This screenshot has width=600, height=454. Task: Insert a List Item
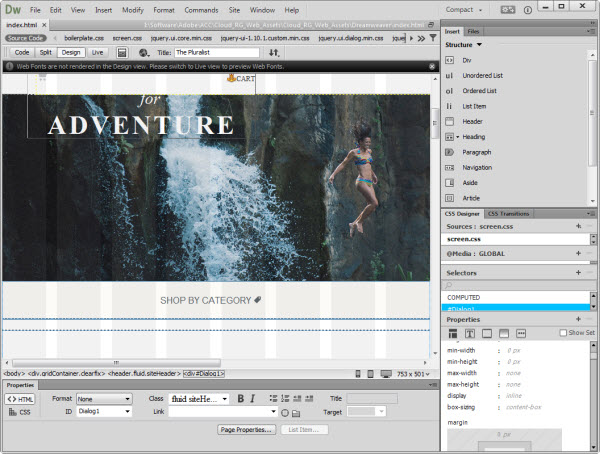474,106
